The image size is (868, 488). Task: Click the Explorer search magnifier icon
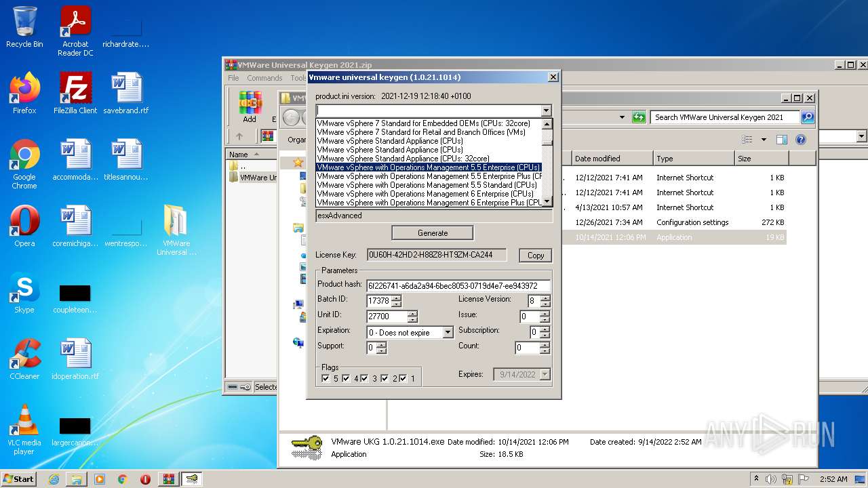click(x=808, y=117)
